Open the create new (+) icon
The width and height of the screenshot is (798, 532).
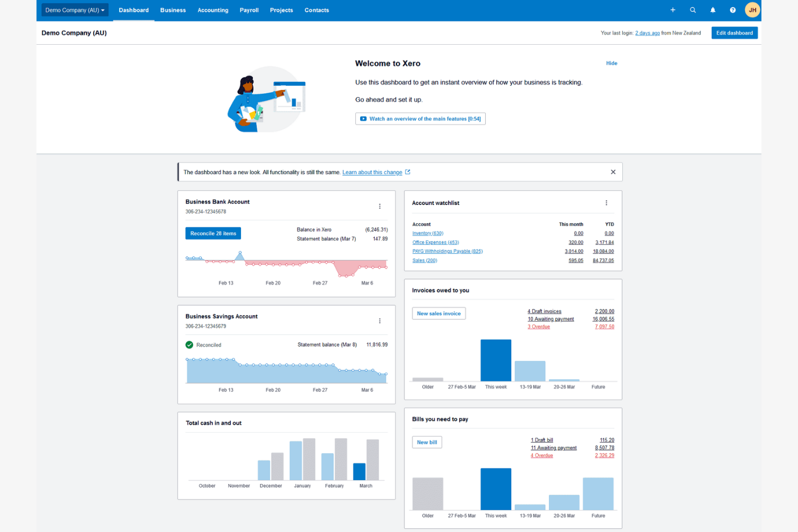(x=672, y=10)
